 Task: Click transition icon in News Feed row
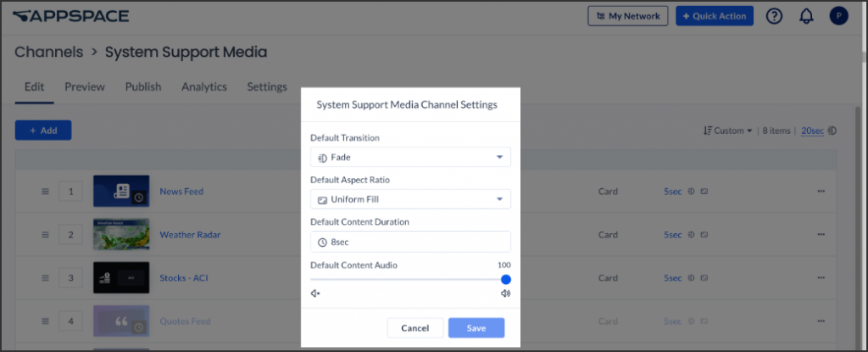[691, 191]
